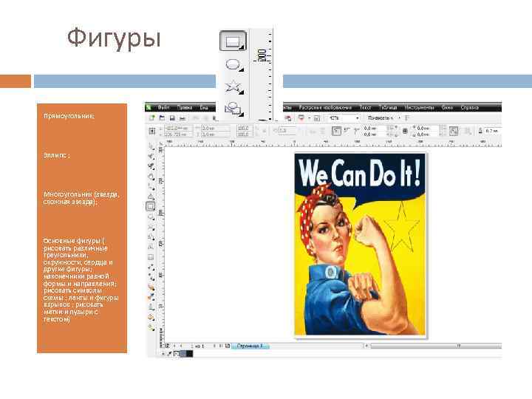Toggle the edit corners together lock
532x399 pixels.
(405, 131)
